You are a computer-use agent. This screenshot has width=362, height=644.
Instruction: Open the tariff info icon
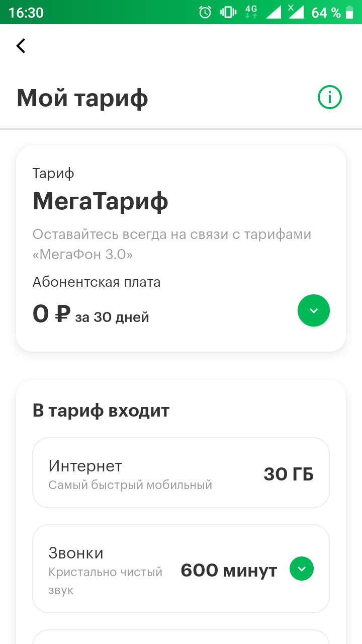point(330,97)
